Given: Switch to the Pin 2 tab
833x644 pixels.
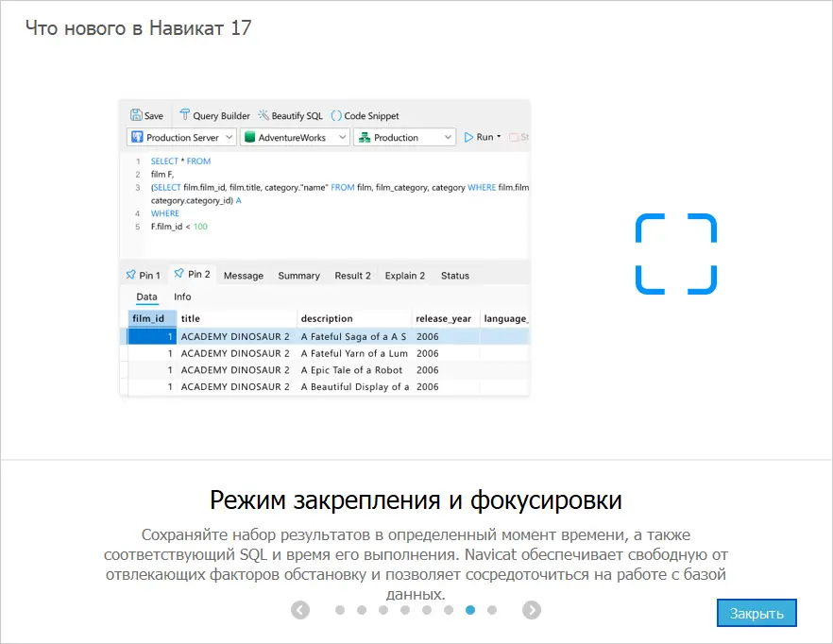Looking at the screenshot, I should (x=193, y=274).
